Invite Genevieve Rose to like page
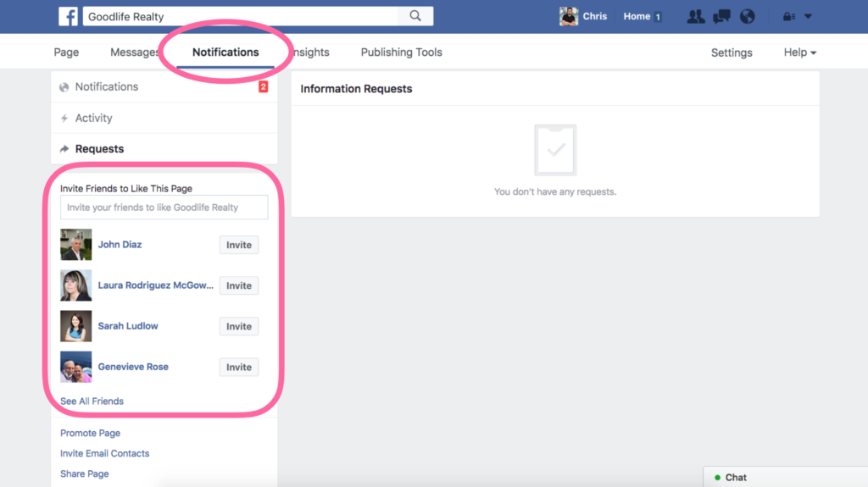Screen dimensions: 868x487 click(x=238, y=367)
